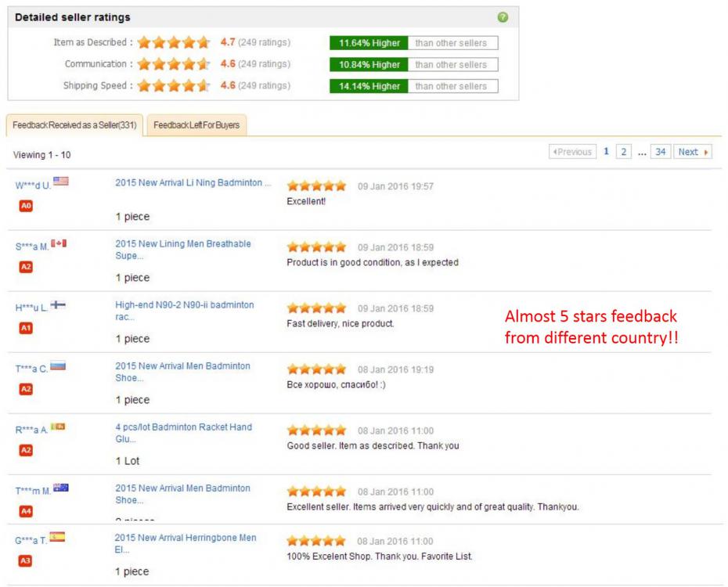Click the A3 buyer level badge
The image size is (728, 587).
26,560
